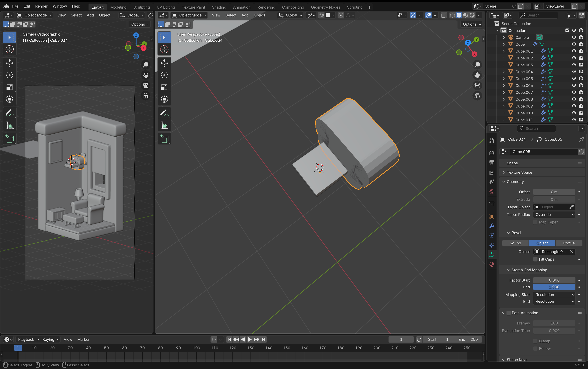Click the outliner Search field
The height and width of the screenshot is (369, 588).
coord(538,15)
